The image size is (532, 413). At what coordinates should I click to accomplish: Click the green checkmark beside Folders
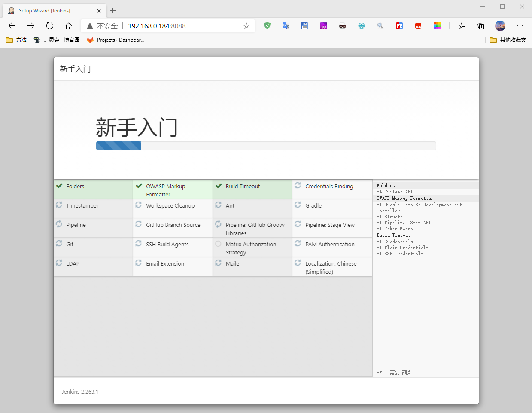(59, 186)
